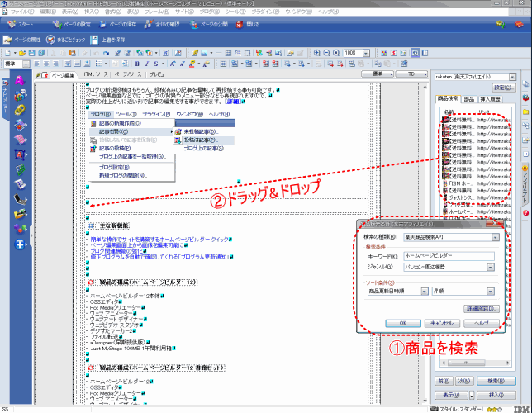Click the product list horizontal scrollbar
Viewport: 532px width, 413px height.
click(475, 363)
